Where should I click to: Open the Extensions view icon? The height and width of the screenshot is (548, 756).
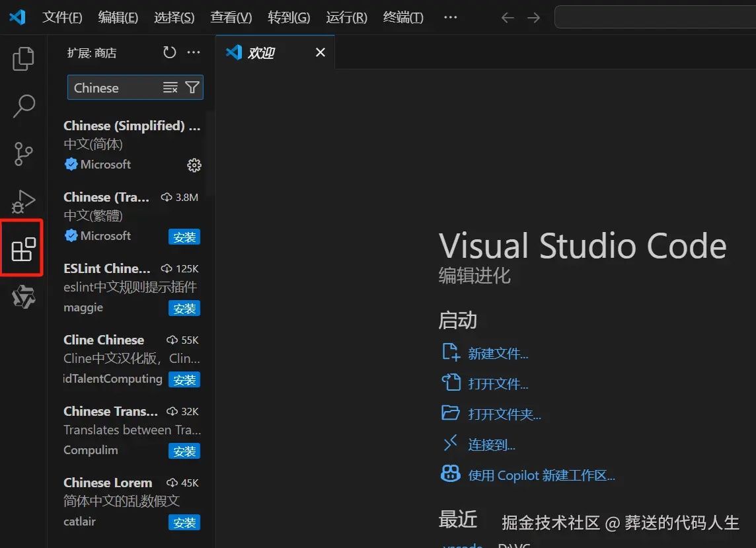23,249
